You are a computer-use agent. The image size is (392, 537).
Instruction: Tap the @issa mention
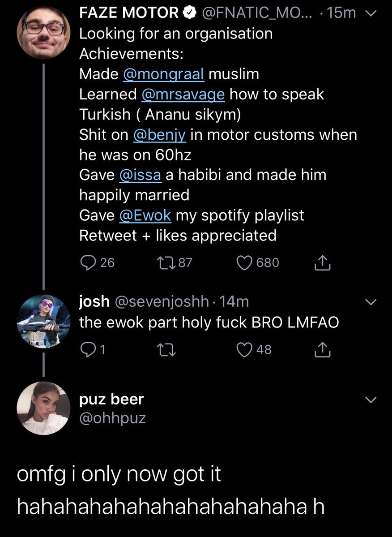tap(140, 175)
